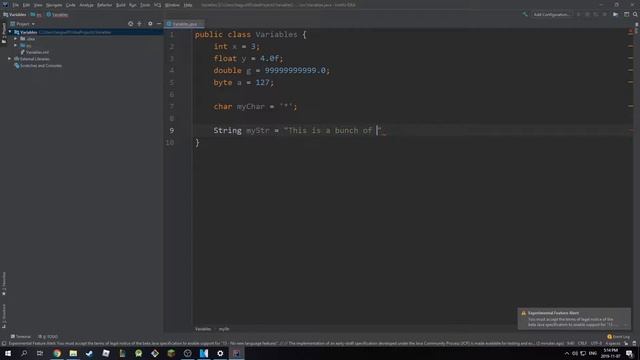The height and width of the screenshot is (360, 640).
Task: Hide the Project tool window
Action: coord(159,24)
